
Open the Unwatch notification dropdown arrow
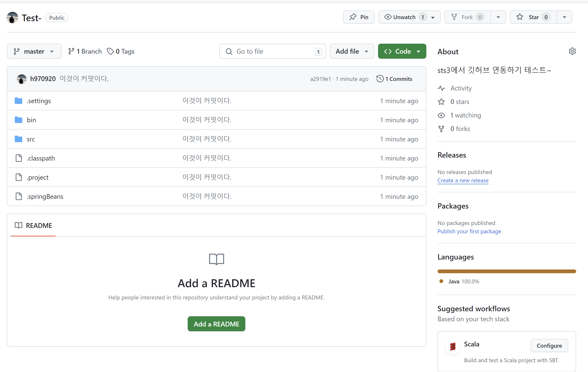[x=433, y=17]
